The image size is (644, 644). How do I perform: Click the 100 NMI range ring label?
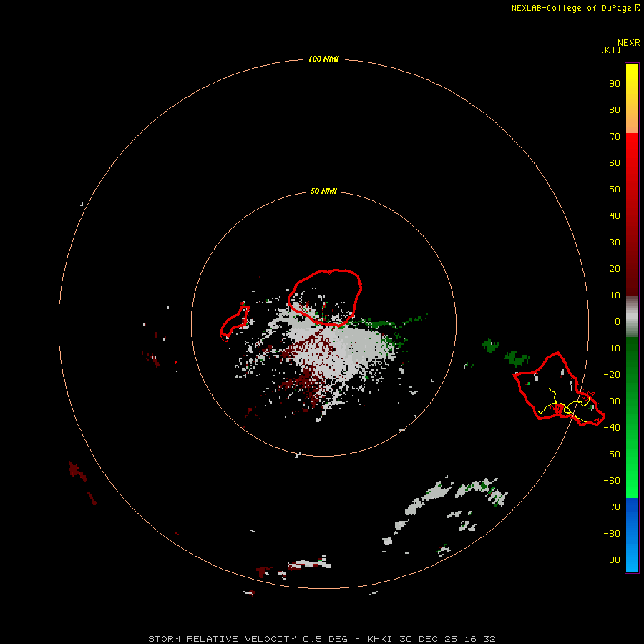coord(323,59)
